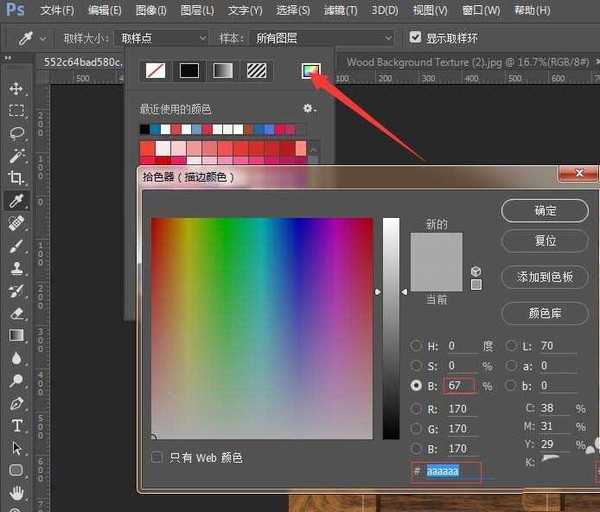Select the Move tool
The height and width of the screenshot is (512, 600).
[x=16, y=89]
